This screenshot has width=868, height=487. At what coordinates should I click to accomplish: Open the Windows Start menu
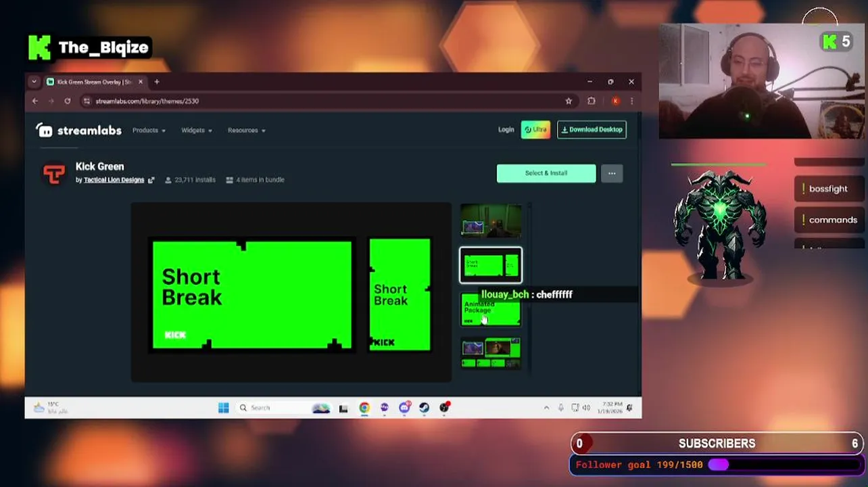tap(224, 408)
